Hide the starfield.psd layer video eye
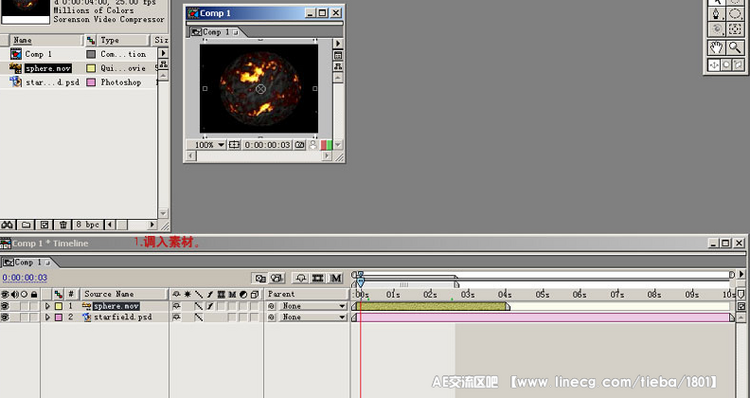The width and height of the screenshot is (750, 398). [x=5, y=317]
